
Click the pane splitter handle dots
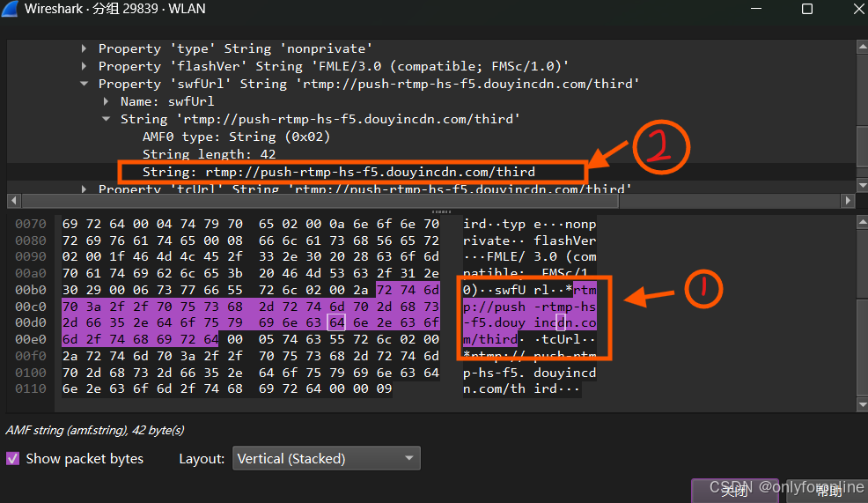tap(441, 211)
